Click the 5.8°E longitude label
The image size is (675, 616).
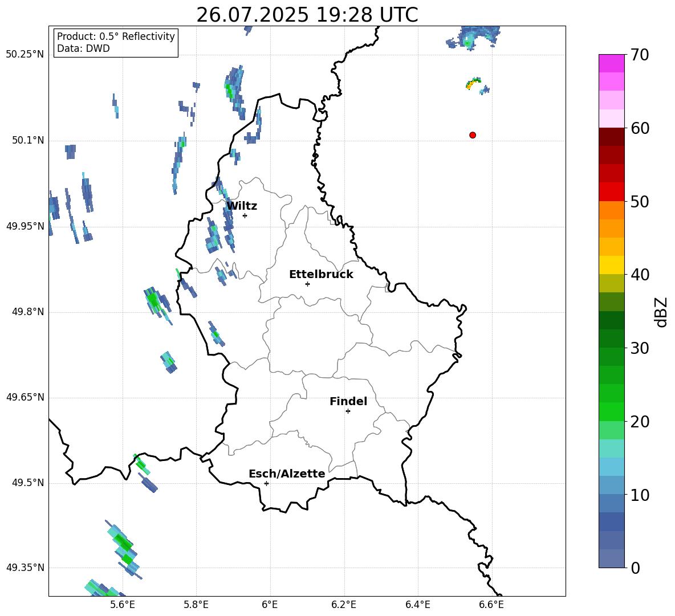point(196,605)
